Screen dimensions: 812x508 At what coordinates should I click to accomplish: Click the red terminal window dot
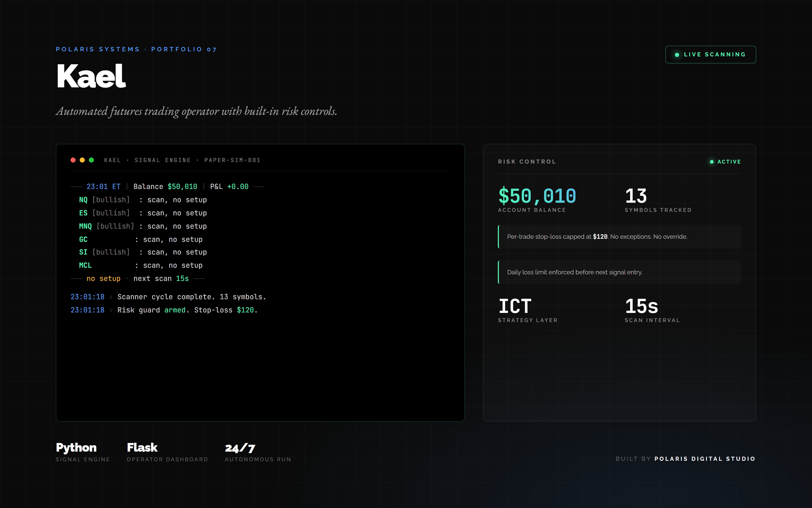point(73,160)
